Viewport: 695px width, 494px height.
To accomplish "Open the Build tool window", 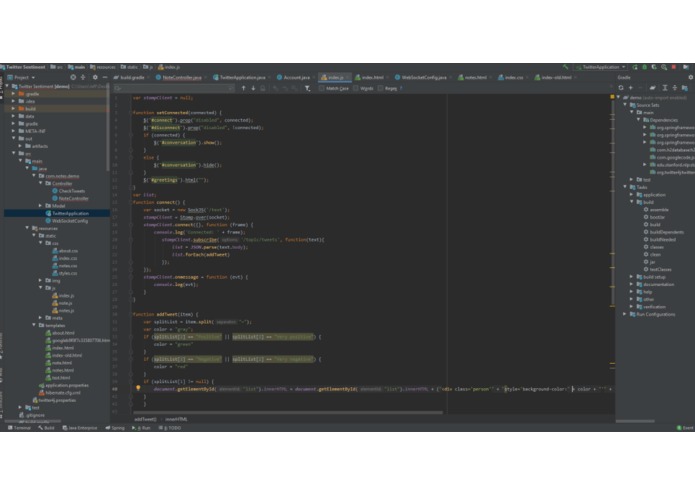I will (46, 428).
